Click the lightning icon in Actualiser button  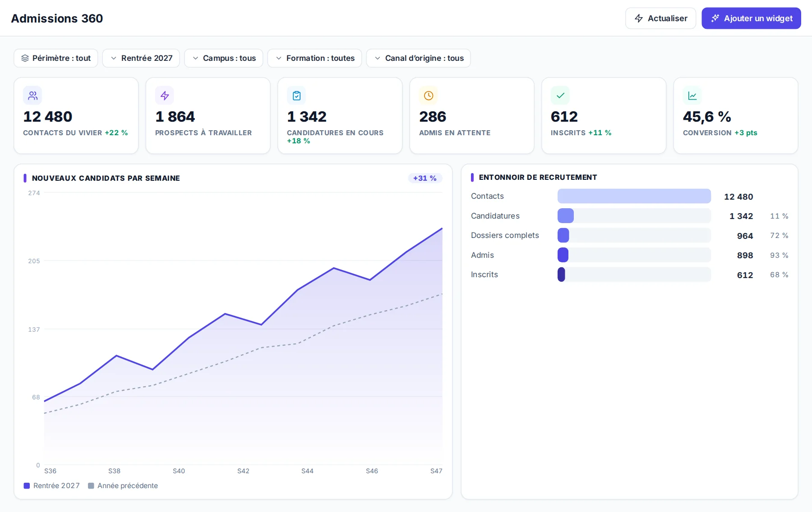coord(639,18)
